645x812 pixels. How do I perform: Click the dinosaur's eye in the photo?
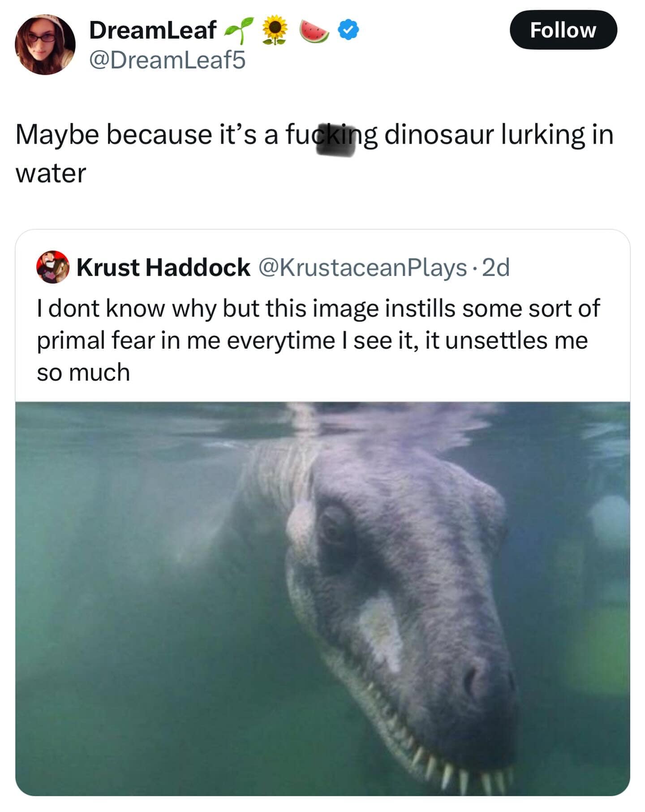(332, 524)
